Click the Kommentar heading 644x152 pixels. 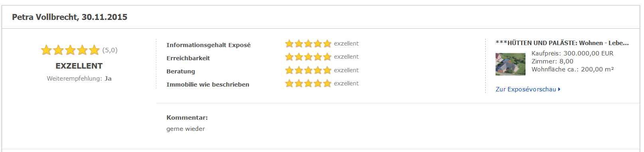click(x=187, y=118)
